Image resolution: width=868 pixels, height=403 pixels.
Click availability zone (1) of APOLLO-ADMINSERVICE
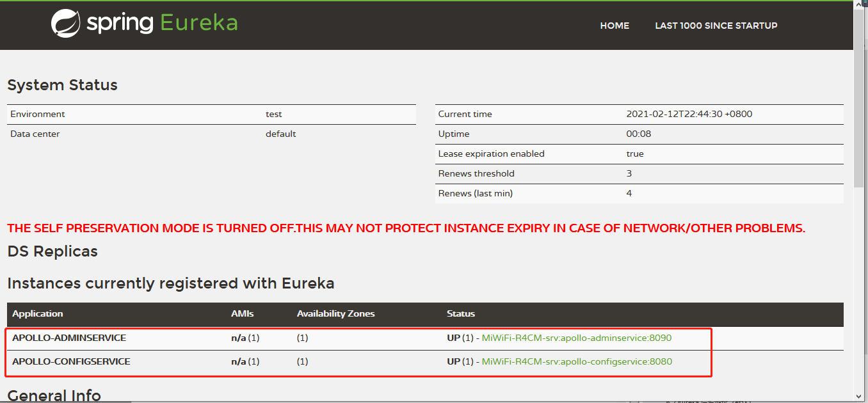tap(303, 338)
